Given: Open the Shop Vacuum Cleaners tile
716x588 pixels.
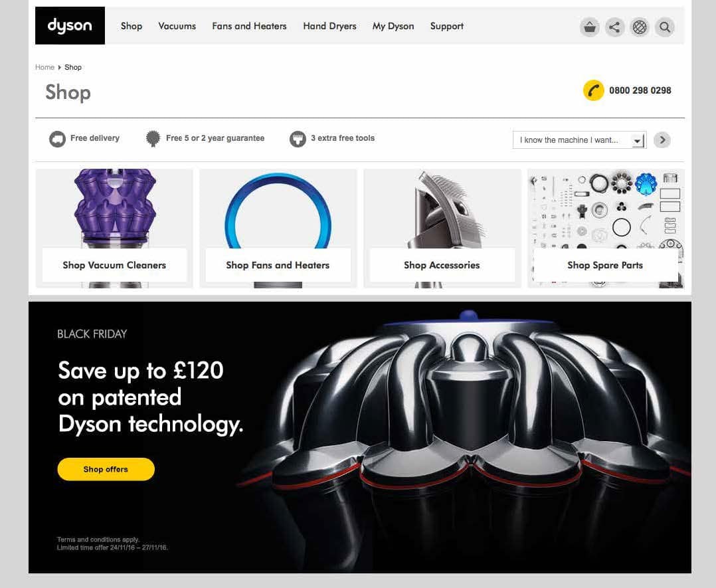Looking at the screenshot, I should [x=114, y=229].
